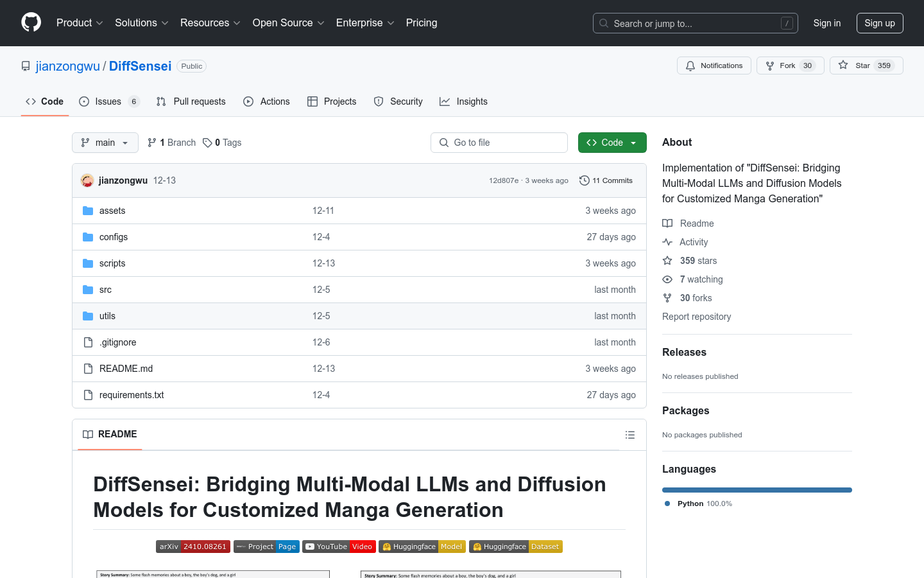
Task: Switch to the Actions tab
Action: (266, 101)
